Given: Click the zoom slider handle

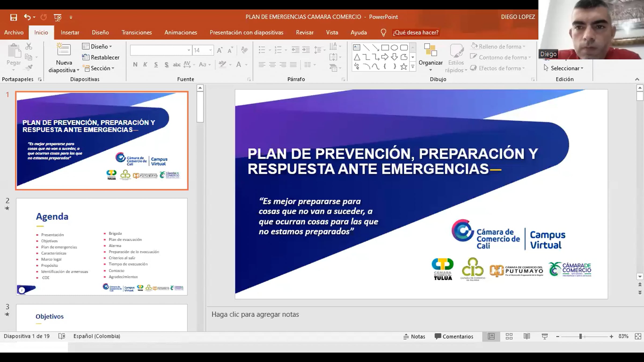Looking at the screenshot, I should tap(581, 337).
